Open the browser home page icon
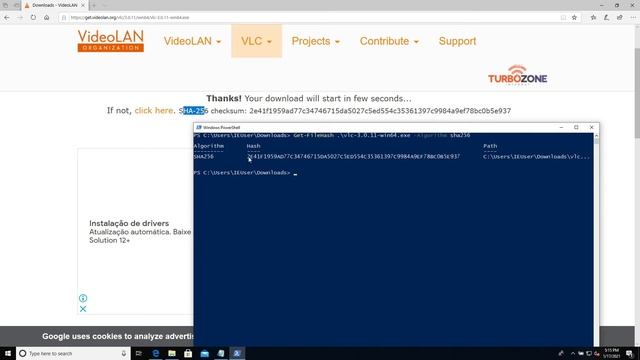Image resolution: width=640 pixels, height=360 pixels. (47, 18)
